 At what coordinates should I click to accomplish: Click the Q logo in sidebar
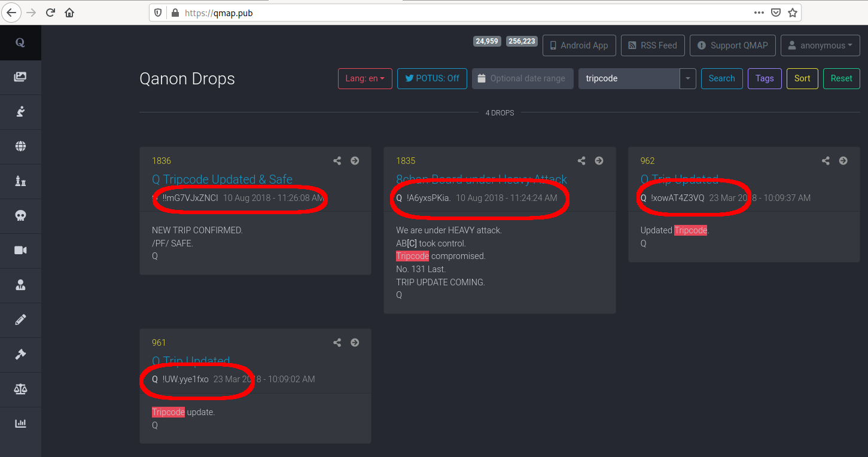(x=20, y=43)
